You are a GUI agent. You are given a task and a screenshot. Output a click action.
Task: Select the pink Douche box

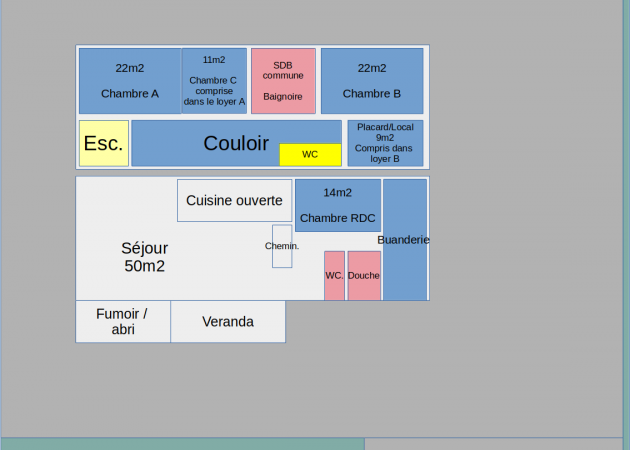364,276
